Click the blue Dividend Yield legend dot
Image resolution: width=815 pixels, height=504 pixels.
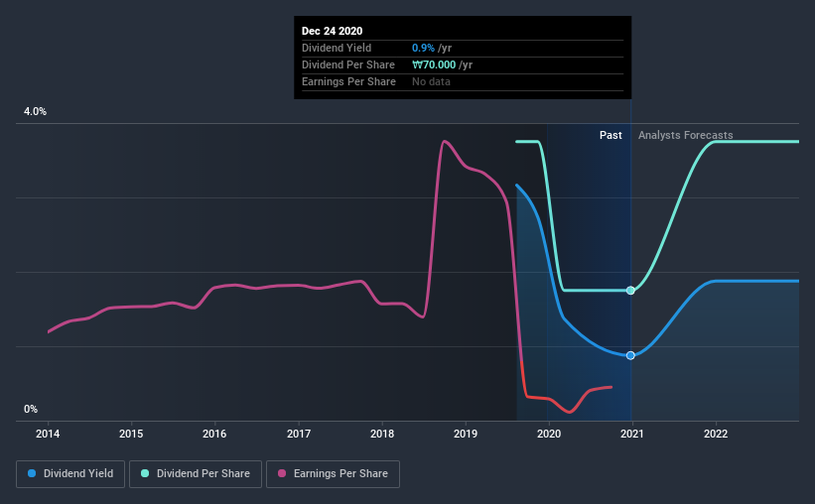pos(32,473)
